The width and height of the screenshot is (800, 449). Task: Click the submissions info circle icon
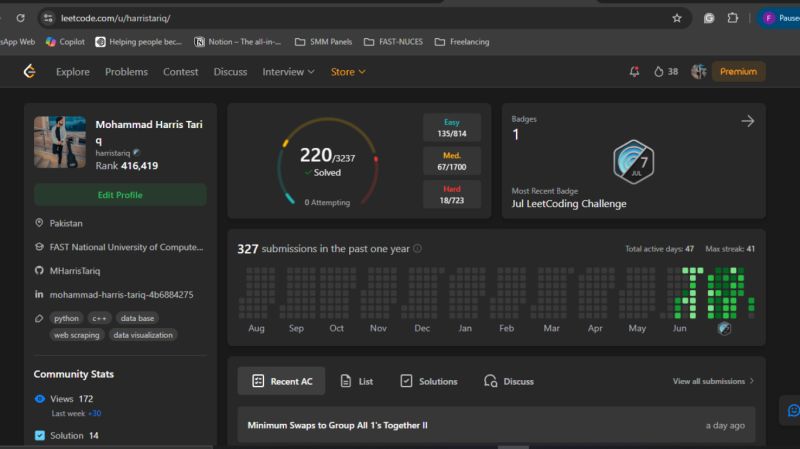417,248
